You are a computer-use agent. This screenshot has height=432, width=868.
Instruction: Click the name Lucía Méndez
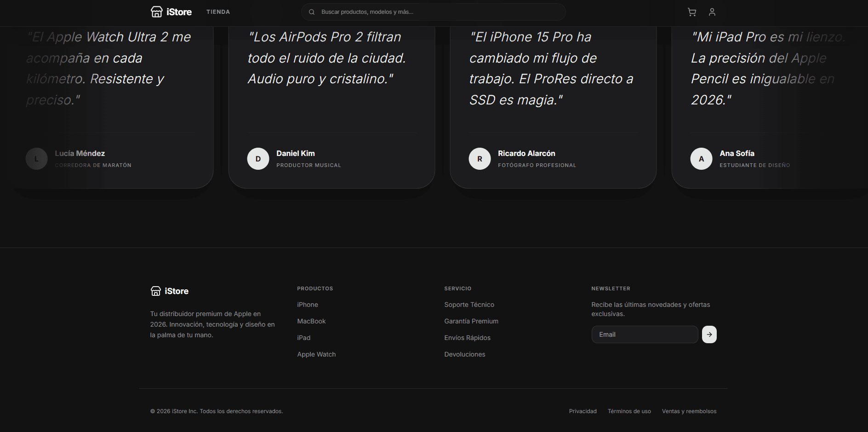[80, 153]
